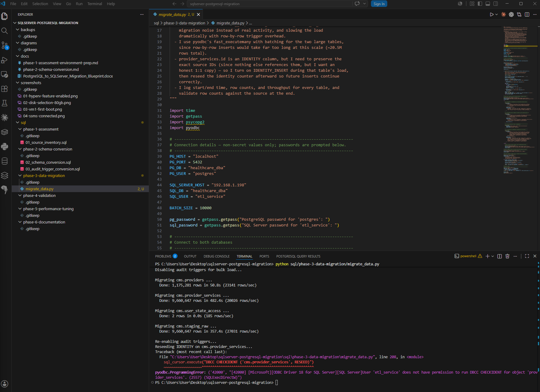Image resolution: width=540 pixels, height=392 pixels.
Task: Open editor More Actions ellipsis
Action: click(x=535, y=14)
